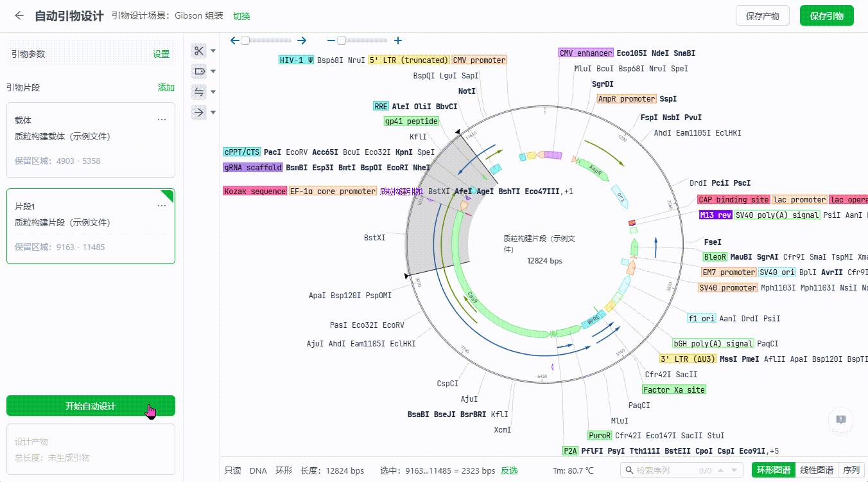Click the 保存引物 button
Viewport: 868px width, 482px height.
pyautogui.click(x=826, y=16)
